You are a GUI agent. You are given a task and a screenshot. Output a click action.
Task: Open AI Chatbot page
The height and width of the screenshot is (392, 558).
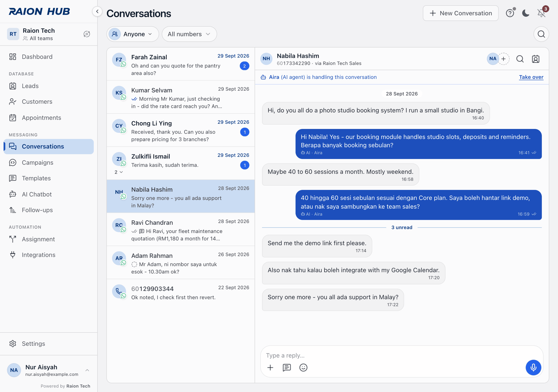49,194
